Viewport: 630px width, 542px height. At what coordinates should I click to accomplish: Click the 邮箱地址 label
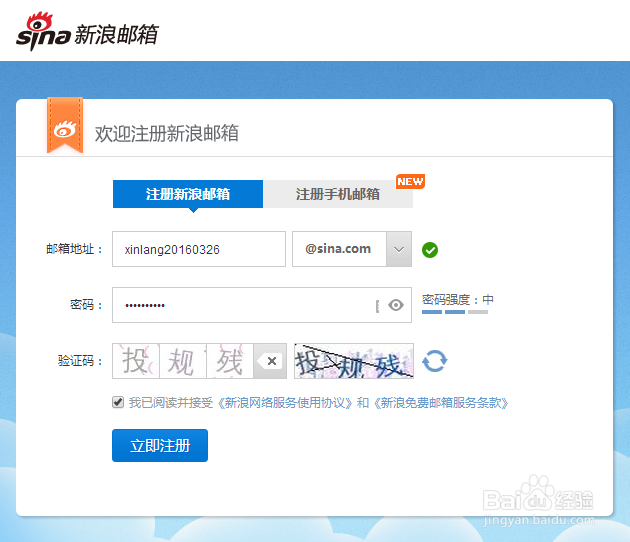click(x=74, y=249)
